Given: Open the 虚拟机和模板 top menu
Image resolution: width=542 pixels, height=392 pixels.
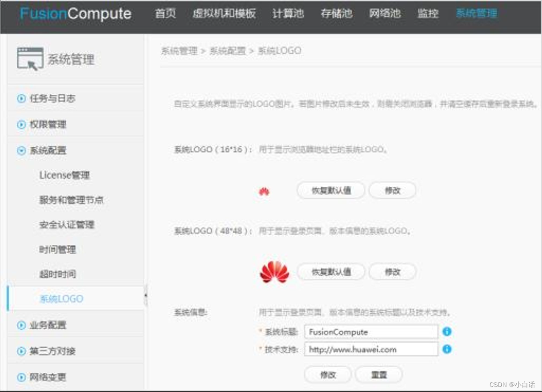Looking at the screenshot, I should click(224, 14).
